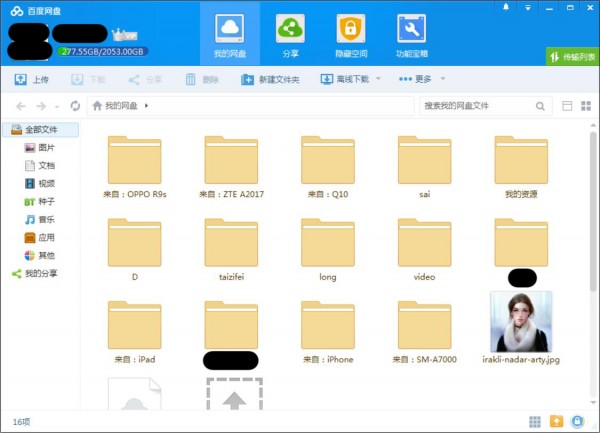Click the vertical scrollbar thumb
Image resolution: width=600 pixels, height=433 pixels.
point(593,212)
